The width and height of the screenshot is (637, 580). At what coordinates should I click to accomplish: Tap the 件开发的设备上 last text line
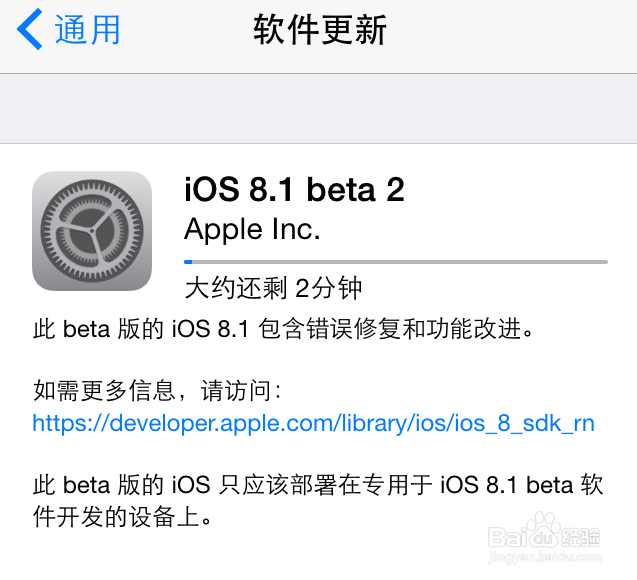[122, 517]
